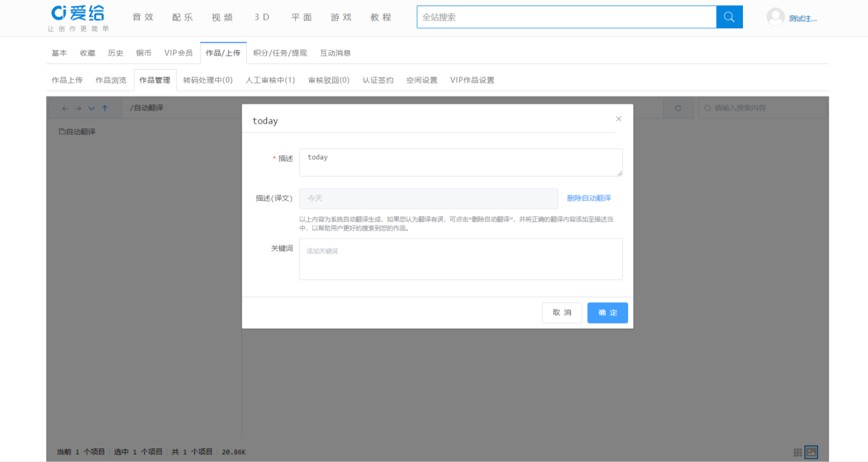Click the /自动翻译 path field
The height and width of the screenshot is (462, 868).
pos(391,108)
